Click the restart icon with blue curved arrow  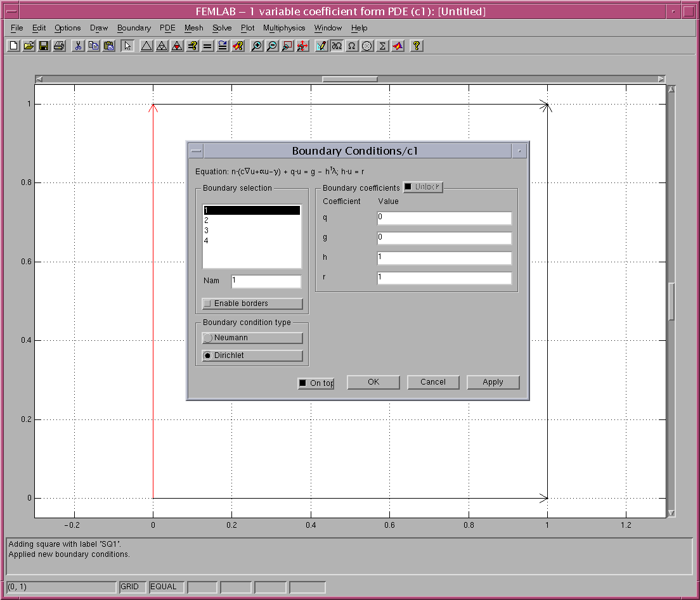point(223,46)
